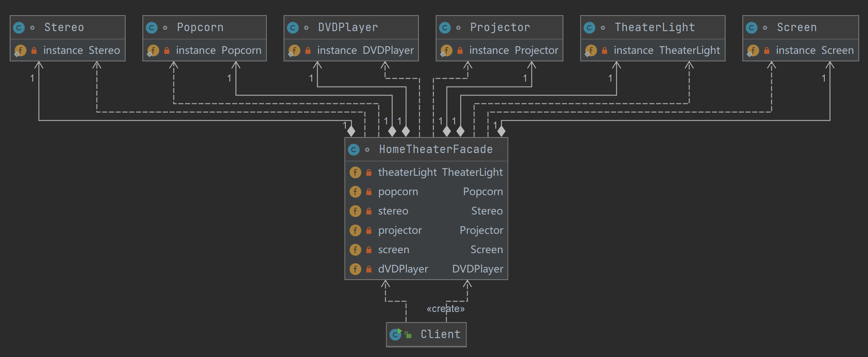Click the HomeTheaterFacade class icon
Image resolution: width=868 pixels, height=357 pixels.
coord(354,150)
